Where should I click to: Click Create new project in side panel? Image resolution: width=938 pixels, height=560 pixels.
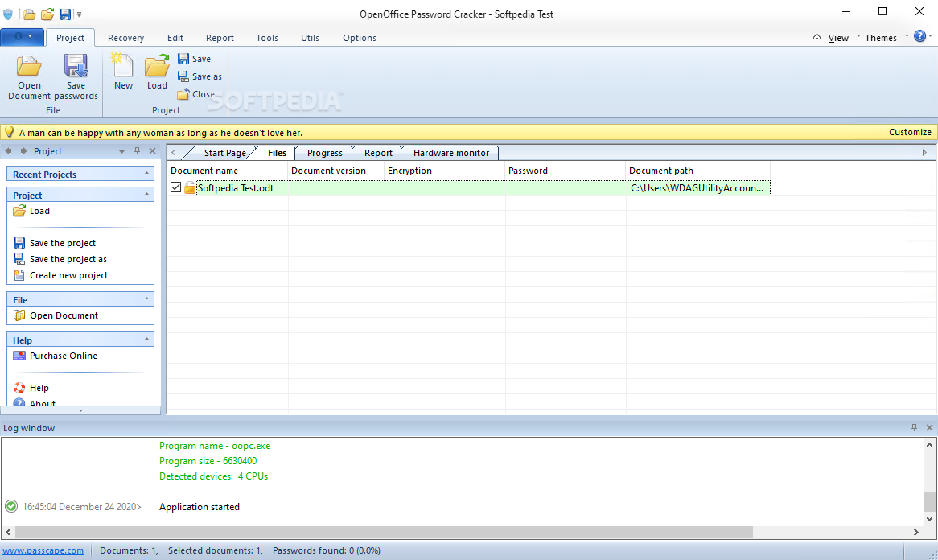(x=60, y=275)
